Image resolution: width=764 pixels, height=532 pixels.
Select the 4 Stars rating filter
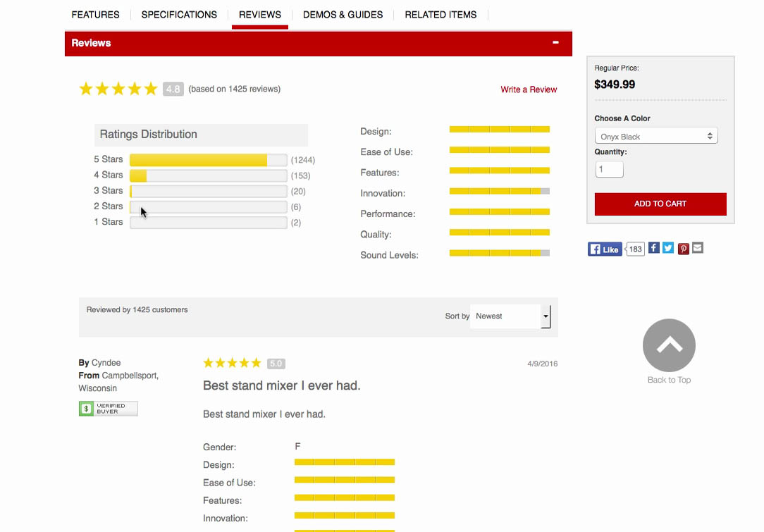click(208, 175)
